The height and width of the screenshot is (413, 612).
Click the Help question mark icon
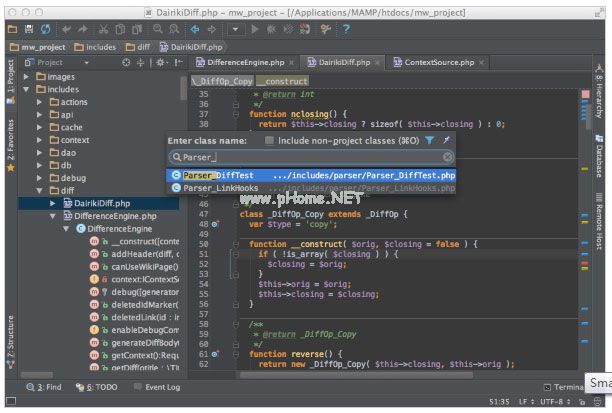point(345,29)
